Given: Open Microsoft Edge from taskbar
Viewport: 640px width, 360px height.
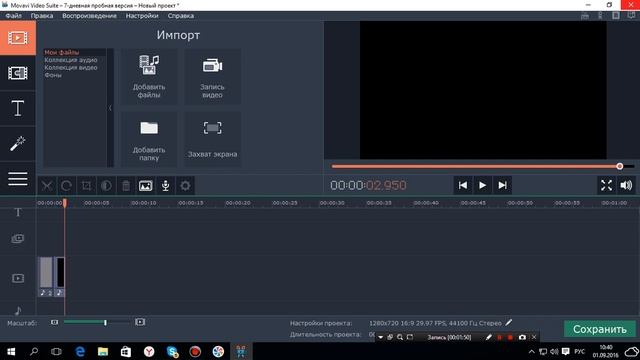Looking at the screenshot, I should 80,351.
